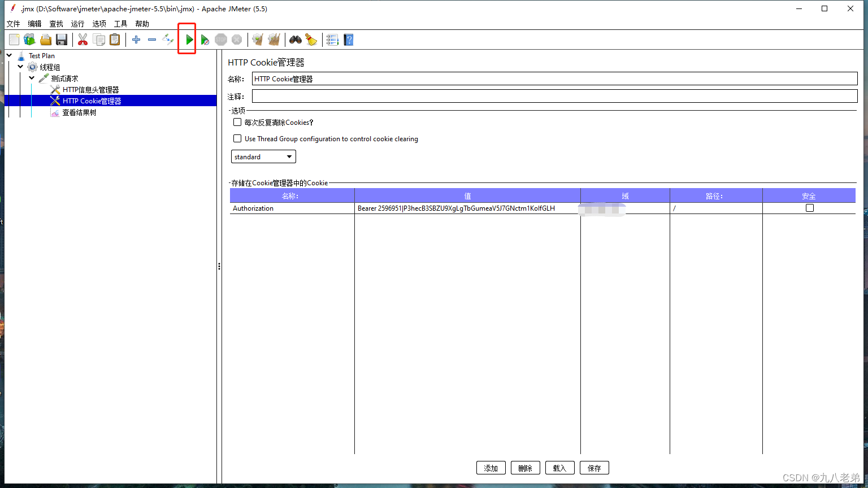Image resolution: width=868 pixels, height=488 pixels.
Task: Toggle 每次反复清除Cookies checkbox
Action: [x=237, y=122]
